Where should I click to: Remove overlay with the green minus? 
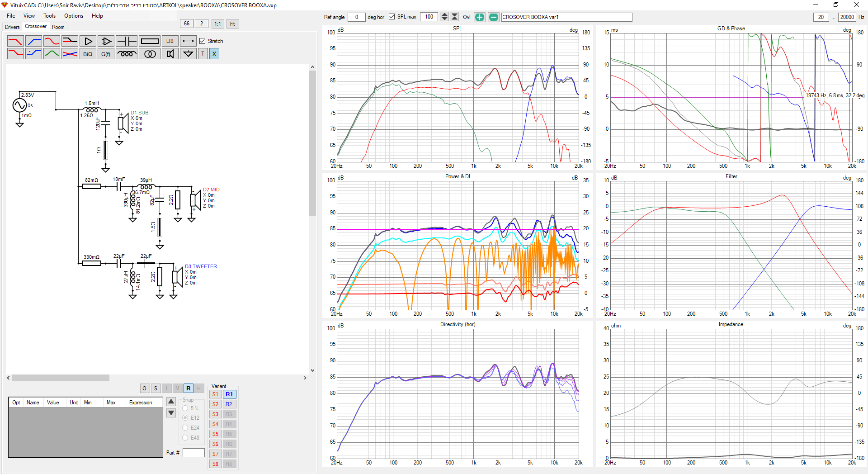[494, 17]
